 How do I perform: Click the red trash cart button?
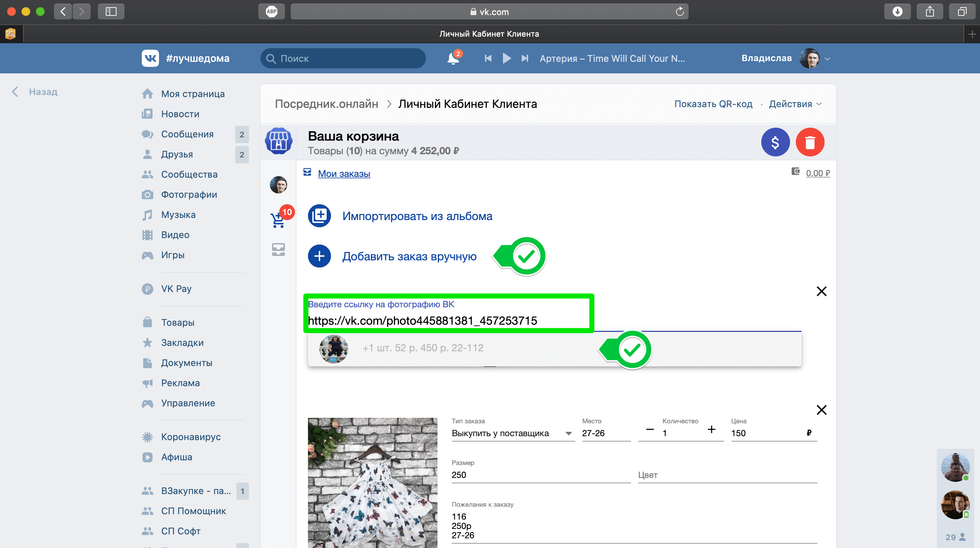pos(809,142)
